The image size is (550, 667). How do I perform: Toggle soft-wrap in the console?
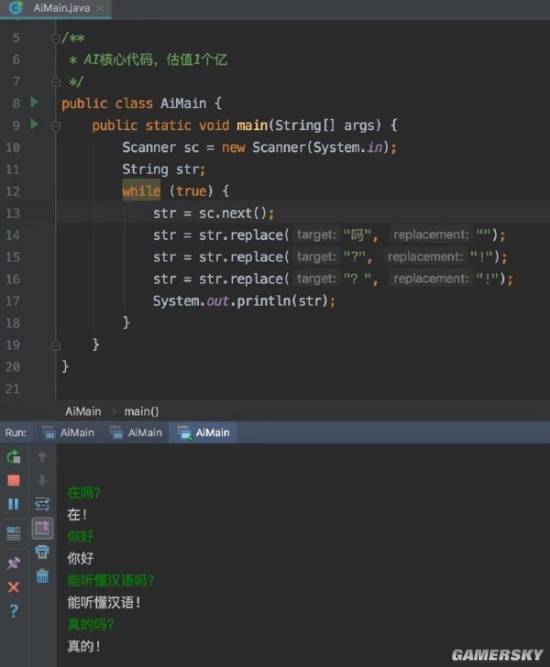pos(42,504)
